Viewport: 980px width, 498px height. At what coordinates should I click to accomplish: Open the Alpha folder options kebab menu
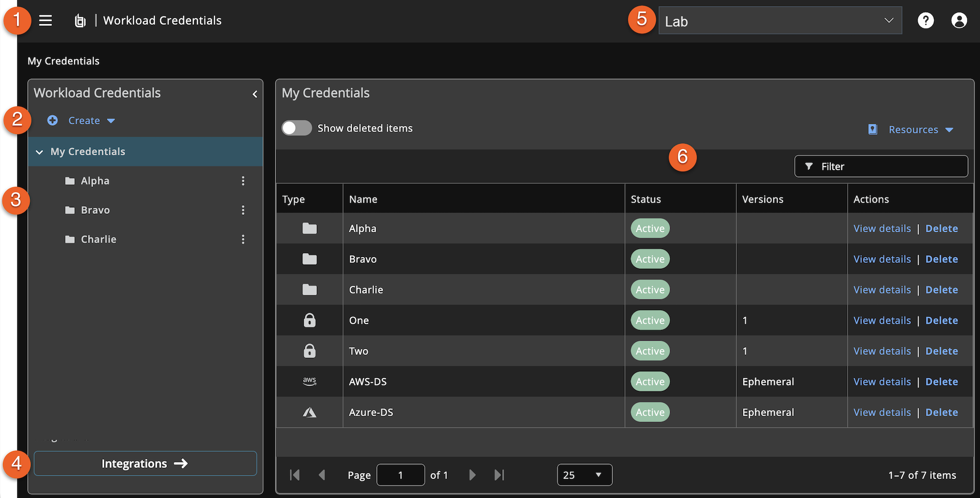[x=243, y=181]
